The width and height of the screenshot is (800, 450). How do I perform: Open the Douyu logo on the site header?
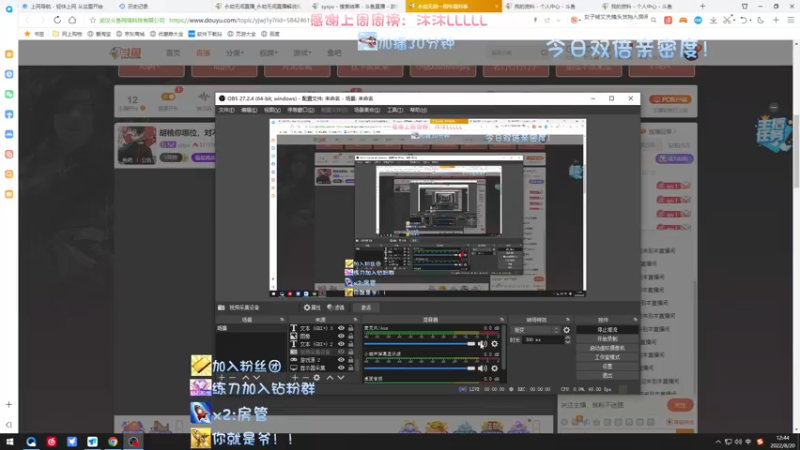[127, 53]
